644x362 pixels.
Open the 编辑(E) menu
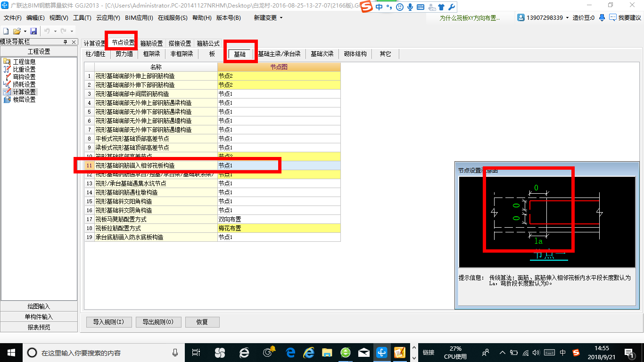tap(35, 18)
